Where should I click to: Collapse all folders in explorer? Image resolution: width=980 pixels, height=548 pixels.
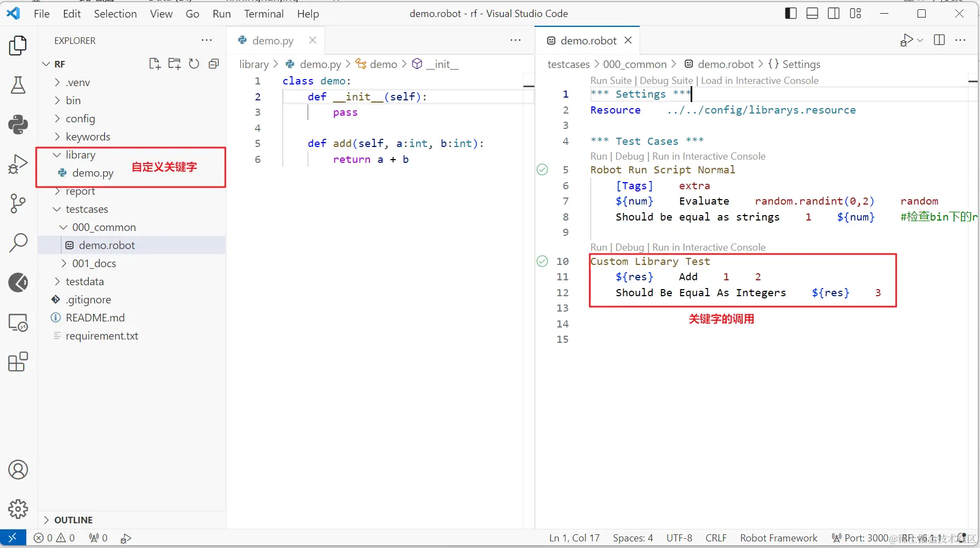(214, 64)
